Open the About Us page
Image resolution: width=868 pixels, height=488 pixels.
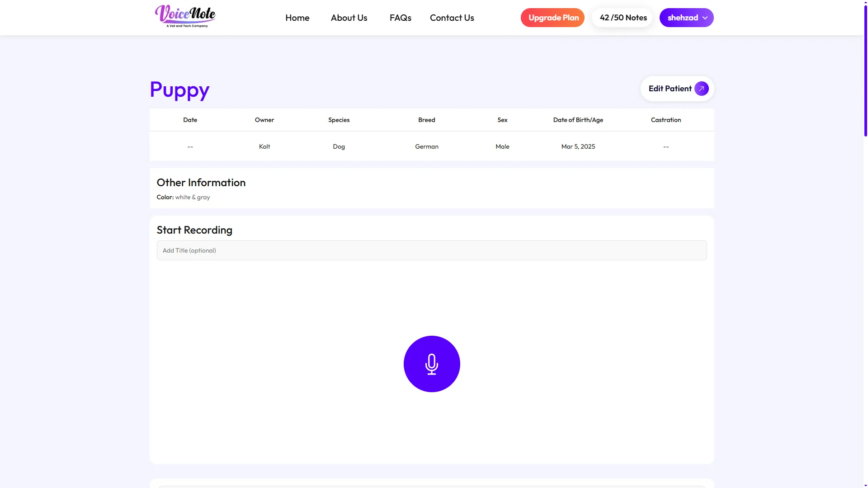[x=349, y=18]
